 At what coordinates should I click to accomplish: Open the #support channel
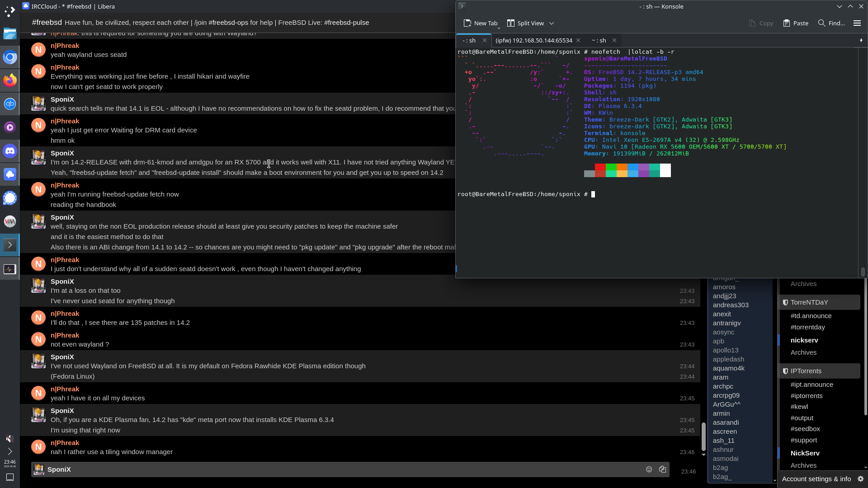click(804, 440)
